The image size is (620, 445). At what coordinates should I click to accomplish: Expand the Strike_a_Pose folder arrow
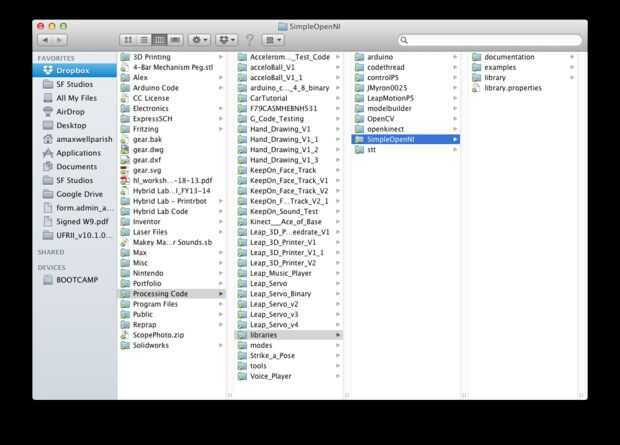coord(338,355)
